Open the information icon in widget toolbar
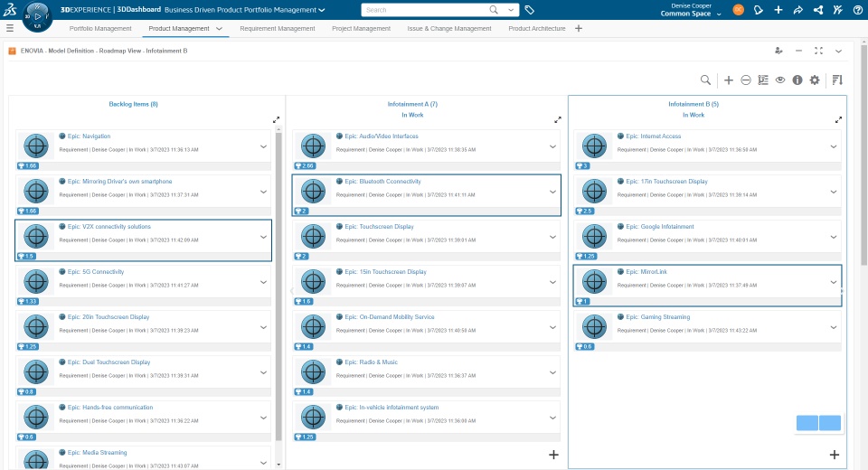Viewport: 868px width, 470px height. (x=797, y=80)
